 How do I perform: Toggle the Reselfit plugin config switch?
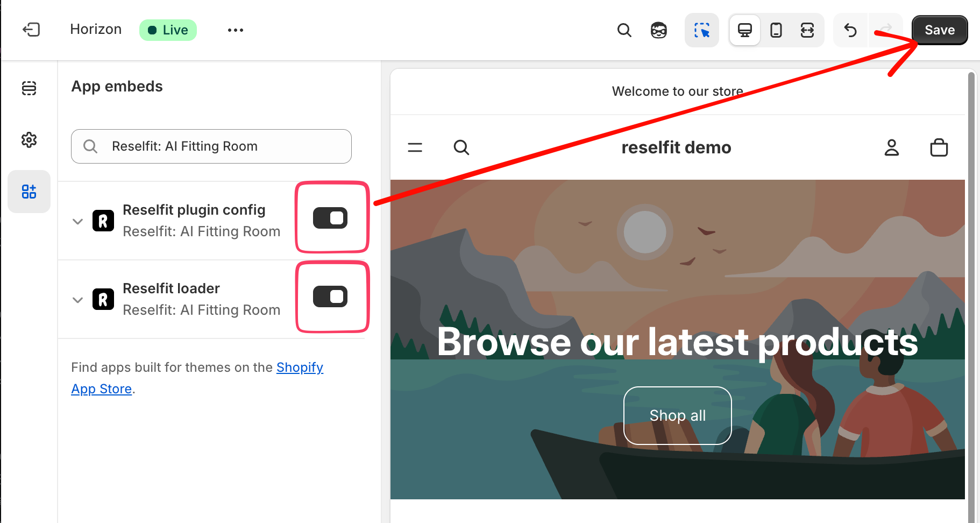tap(330, 218)
